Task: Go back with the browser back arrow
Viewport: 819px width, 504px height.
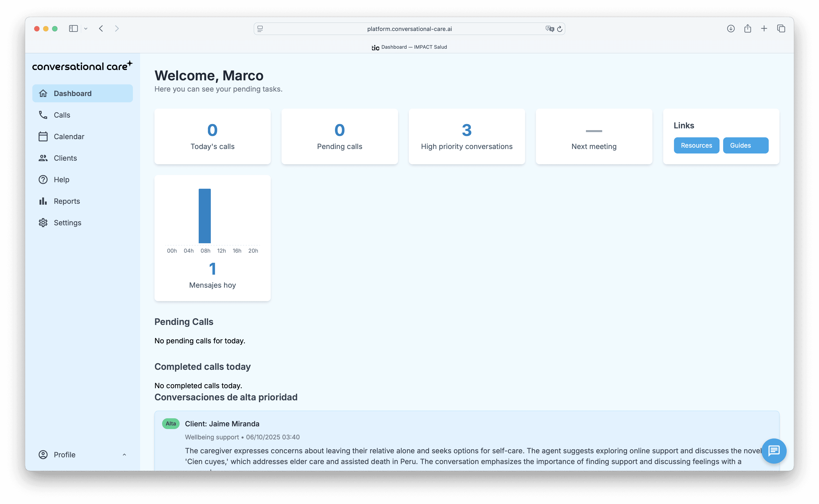Action: [101, 29]
